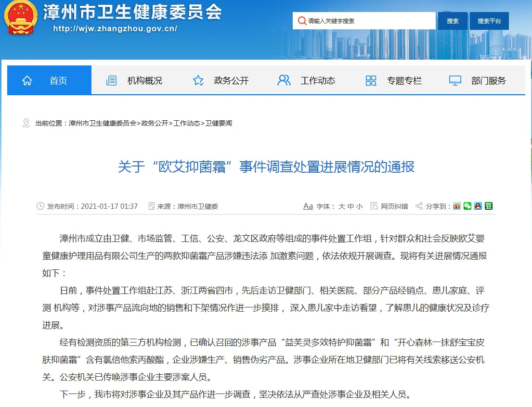Open the 专题专栏 menu item

click(404, 81)
